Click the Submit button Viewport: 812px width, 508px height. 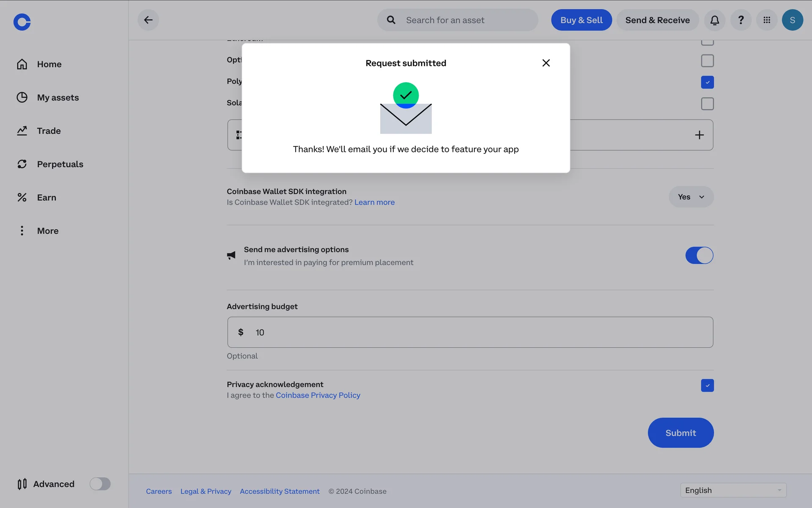[680, 433]
